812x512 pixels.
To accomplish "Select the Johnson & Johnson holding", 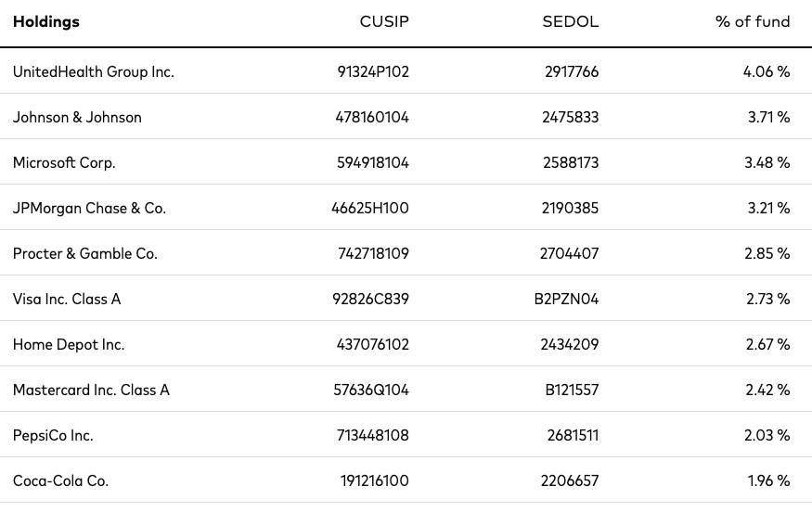I will [77, 117].
